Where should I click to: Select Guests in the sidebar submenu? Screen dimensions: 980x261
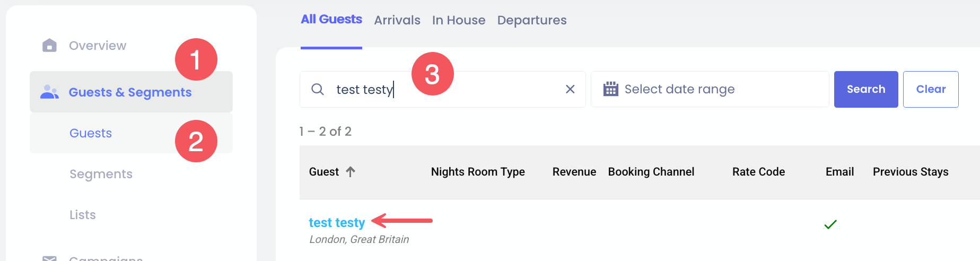tap(91, 133)
